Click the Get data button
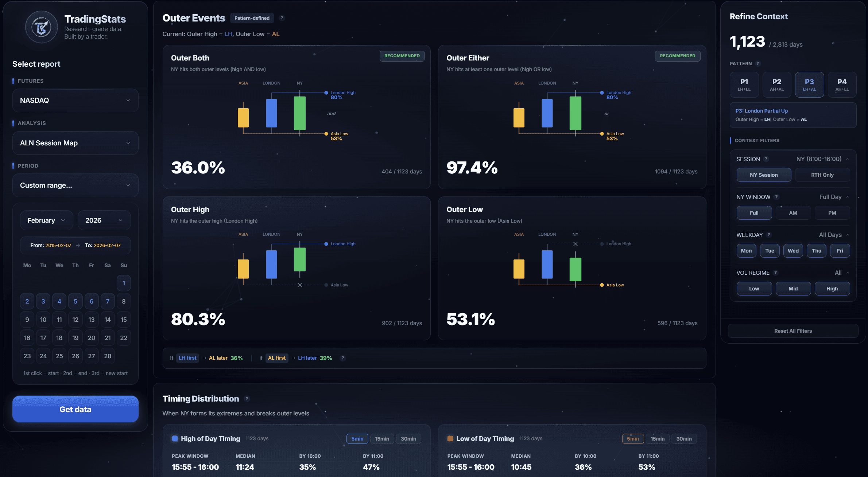 (75, 409)
